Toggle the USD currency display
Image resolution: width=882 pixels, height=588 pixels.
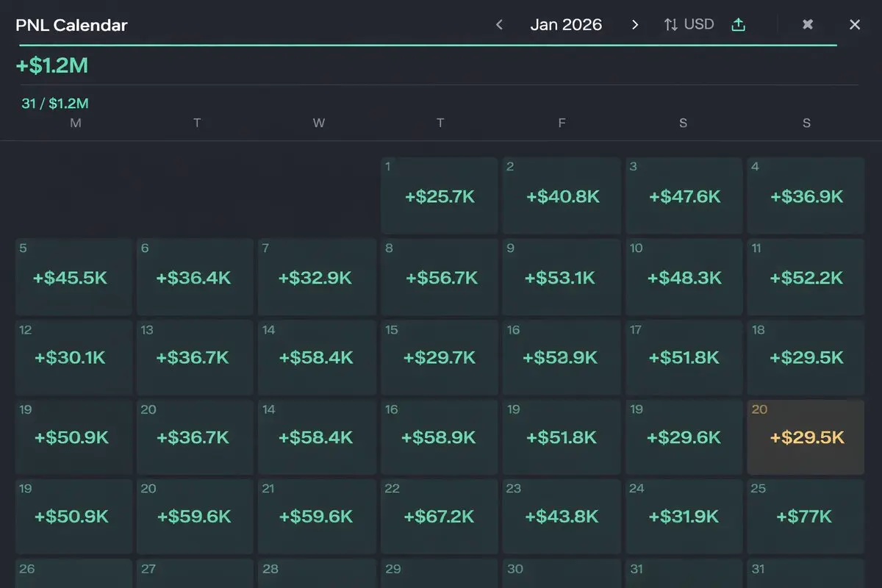pos(698,25)
